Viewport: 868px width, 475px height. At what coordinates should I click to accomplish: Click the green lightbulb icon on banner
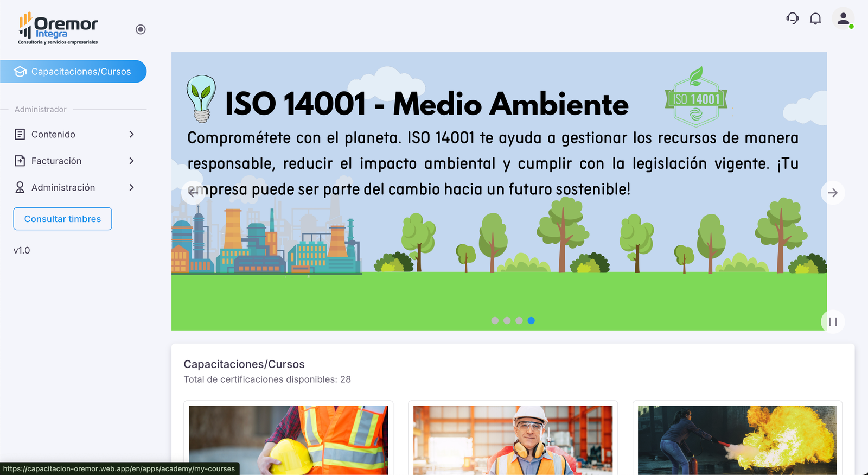click(201, 98)
